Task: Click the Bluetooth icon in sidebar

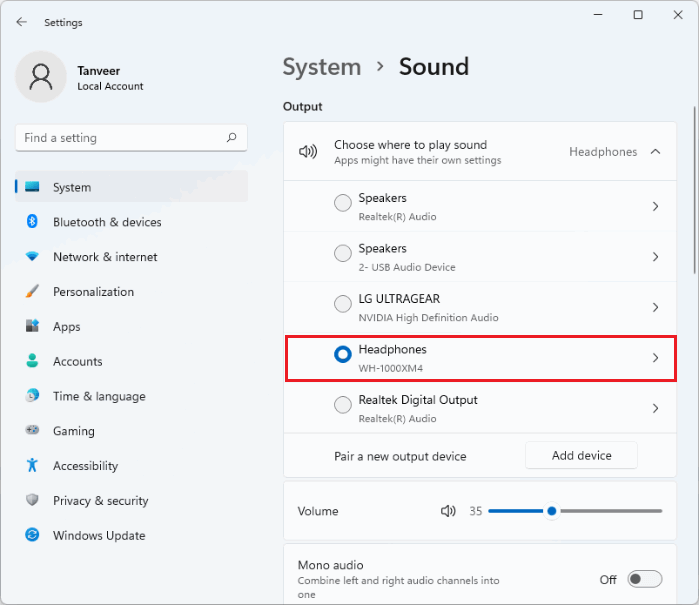Action: tap(32, 221)
